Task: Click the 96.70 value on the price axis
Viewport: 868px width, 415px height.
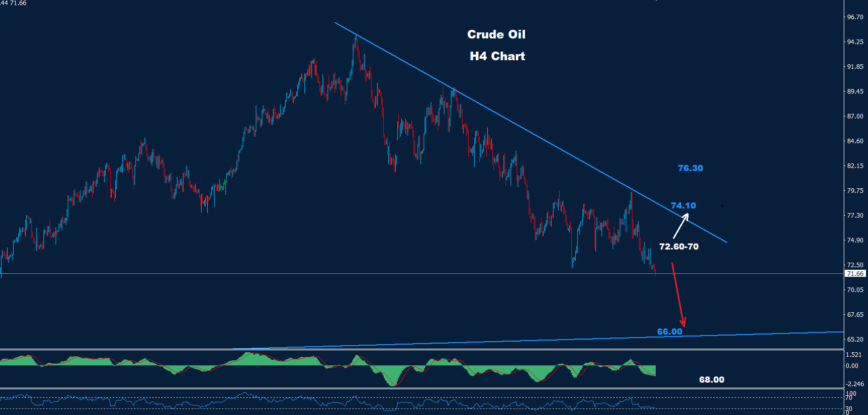Action: 855,17
